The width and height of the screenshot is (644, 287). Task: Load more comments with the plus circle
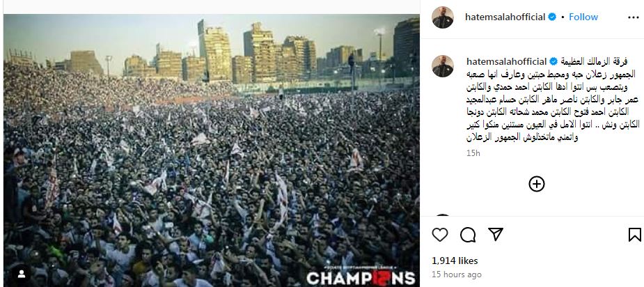click(x=536, y=184)
